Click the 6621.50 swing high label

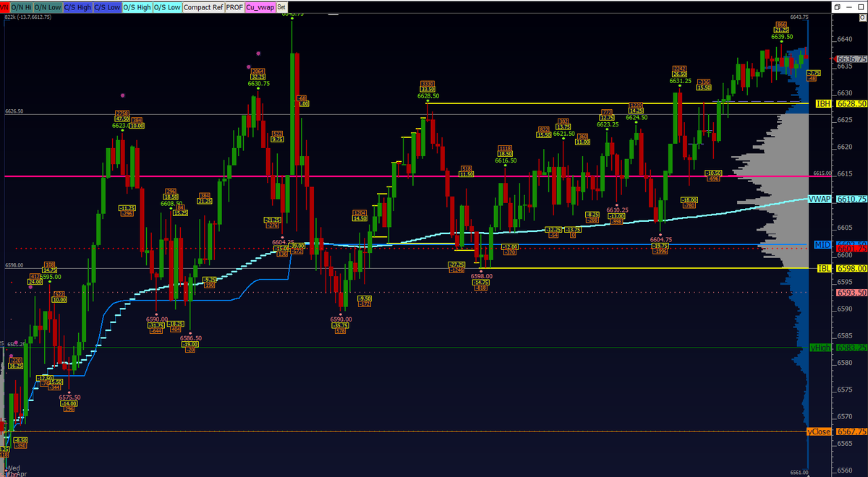[x=563, y=134]
